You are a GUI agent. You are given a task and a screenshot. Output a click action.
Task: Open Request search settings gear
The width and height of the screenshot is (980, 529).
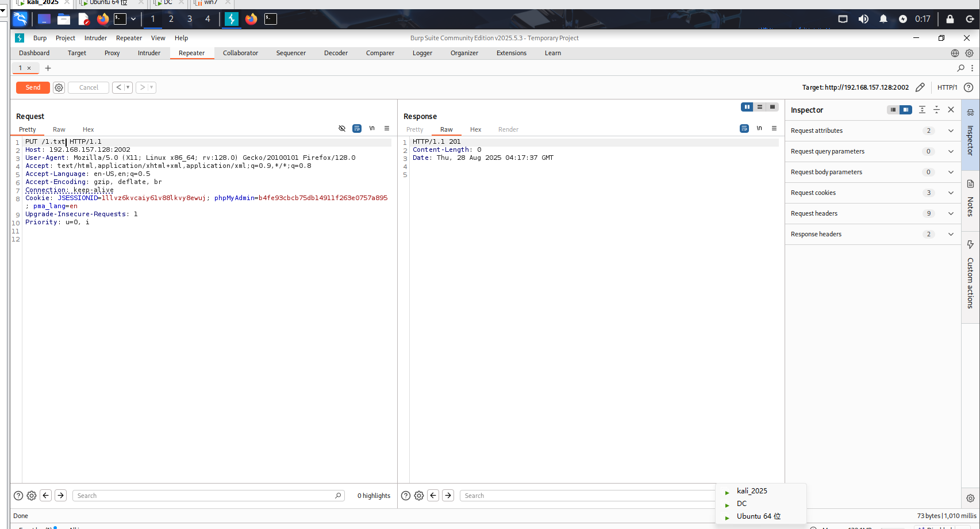(x=32, y=496)
